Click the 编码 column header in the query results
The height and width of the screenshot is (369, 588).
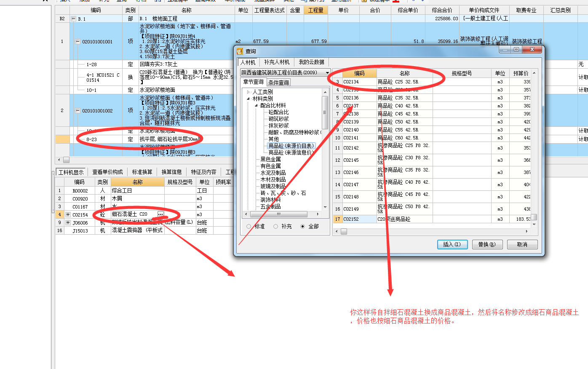pyautogui.click(x=359, y=73)
